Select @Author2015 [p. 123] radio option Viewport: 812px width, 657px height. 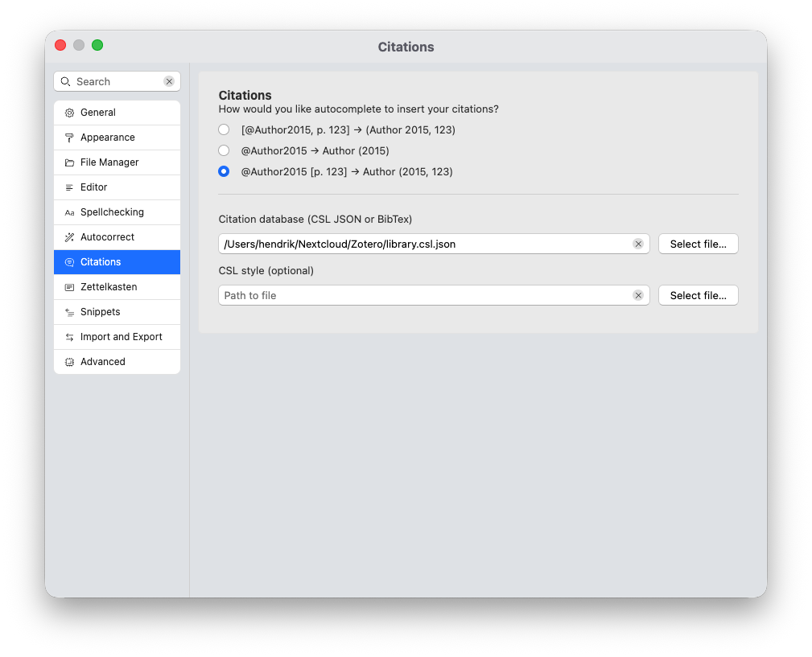click(224, 171)
